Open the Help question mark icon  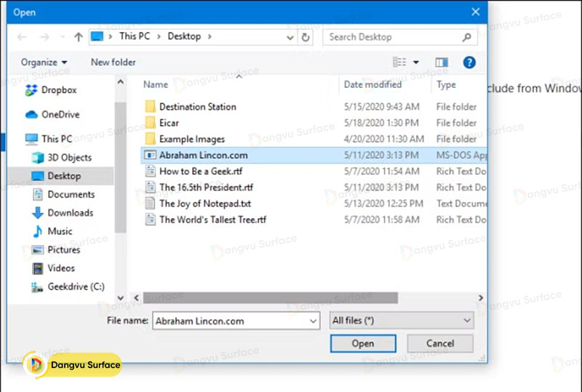469,63
